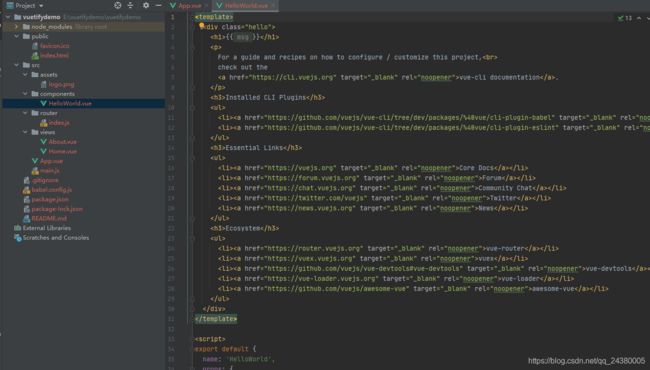The width and height of the screenshot is (650, 370).
Task: Open Project panel gear settings
Action: 146,5
